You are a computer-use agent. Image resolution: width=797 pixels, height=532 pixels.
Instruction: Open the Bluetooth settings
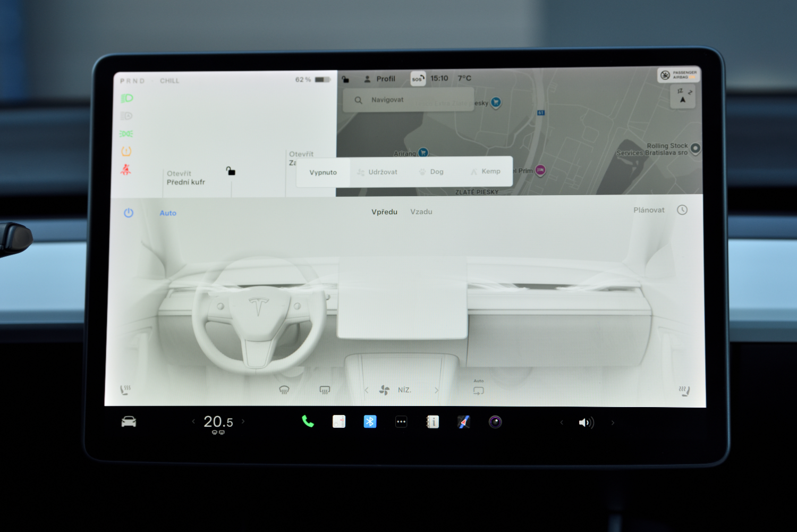[370, 421]
